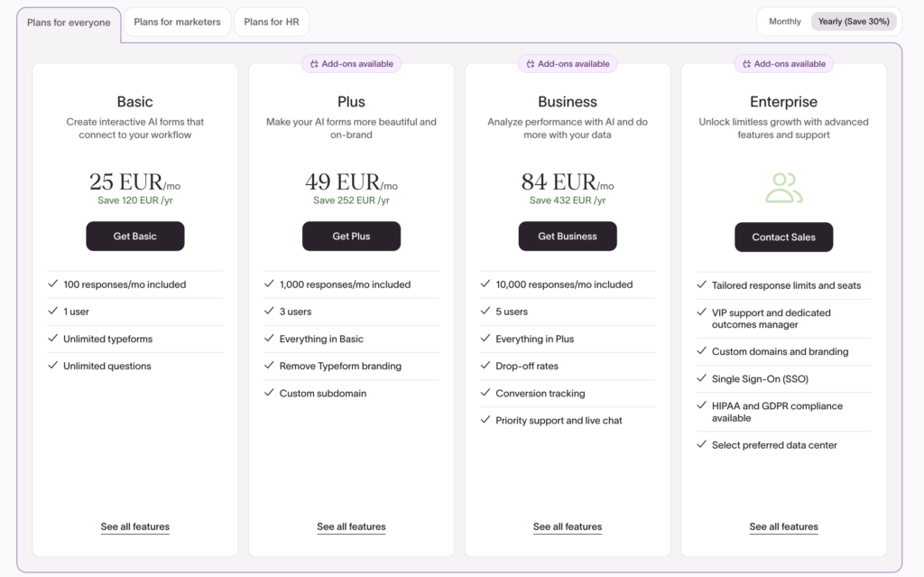Click the Get Business button

(x=568, y=237)
